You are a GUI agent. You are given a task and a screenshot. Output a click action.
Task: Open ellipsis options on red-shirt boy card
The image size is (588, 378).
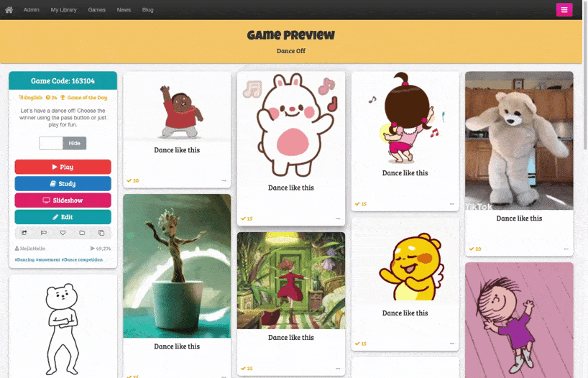click(x=224, y=181)
